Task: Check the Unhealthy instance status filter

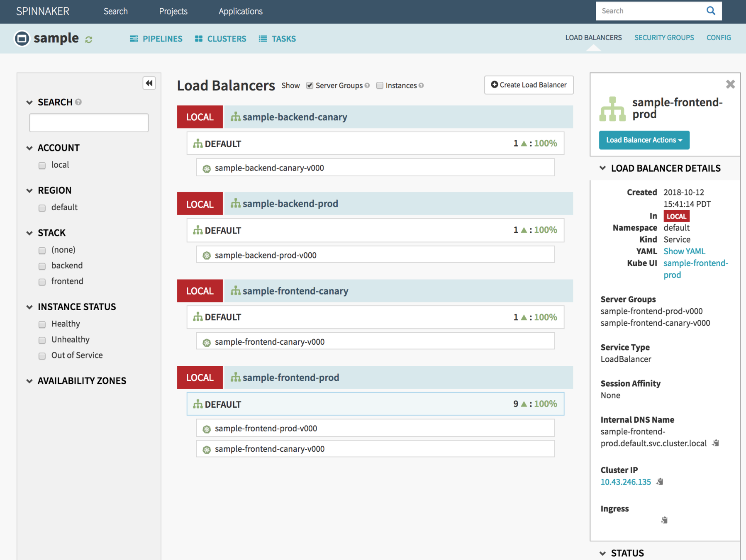Action: point(42,340)
